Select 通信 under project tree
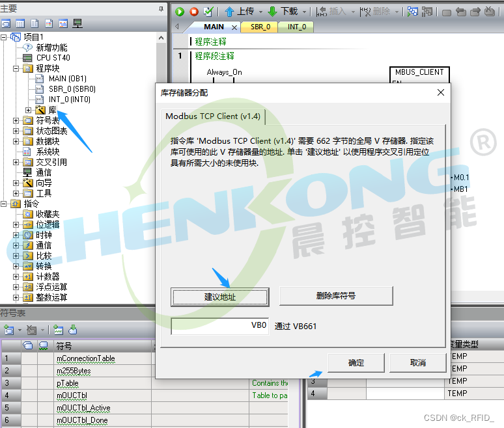This screenshot has height=428, width=504. 44,173
